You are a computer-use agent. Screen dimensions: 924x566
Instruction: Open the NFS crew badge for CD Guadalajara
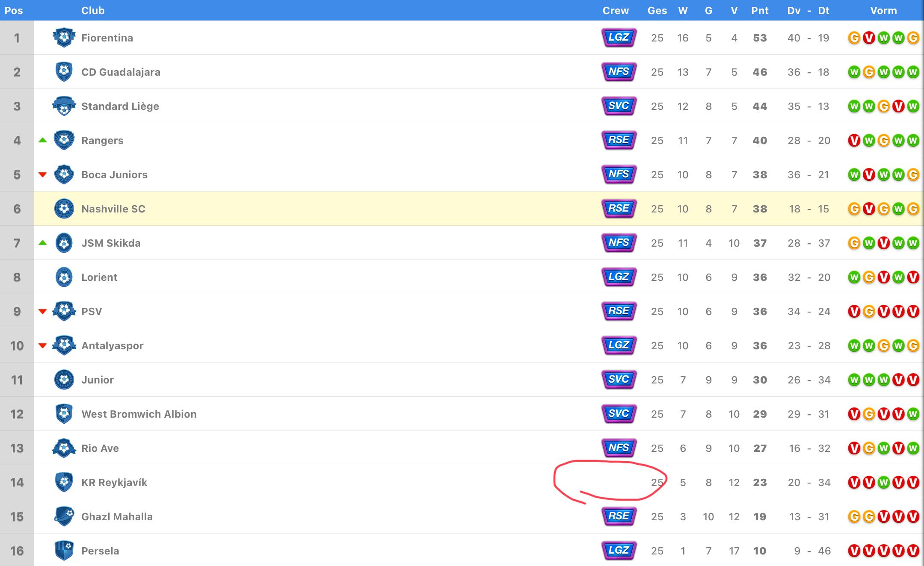(619, 72)
